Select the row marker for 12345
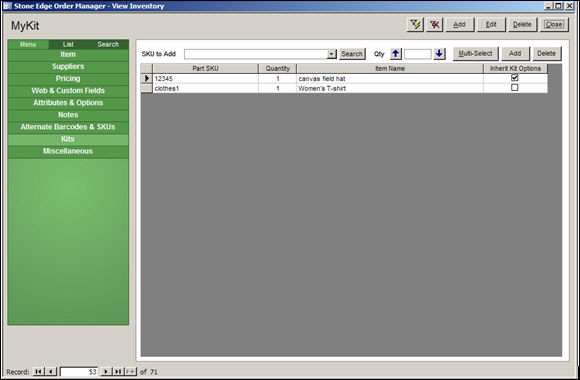This screenshot has width=580, height=380. click(147, 78)
